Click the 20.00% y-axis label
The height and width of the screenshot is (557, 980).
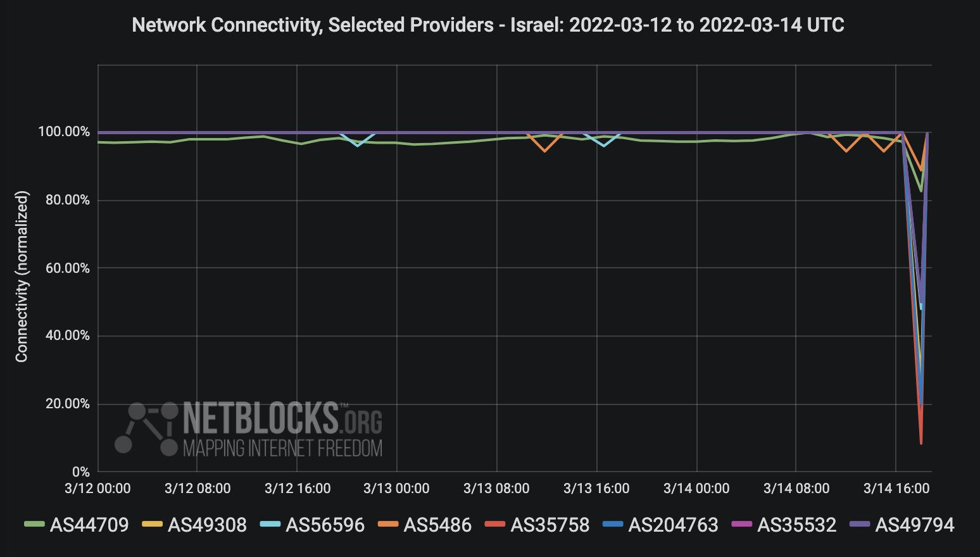[x=68, y=404]
